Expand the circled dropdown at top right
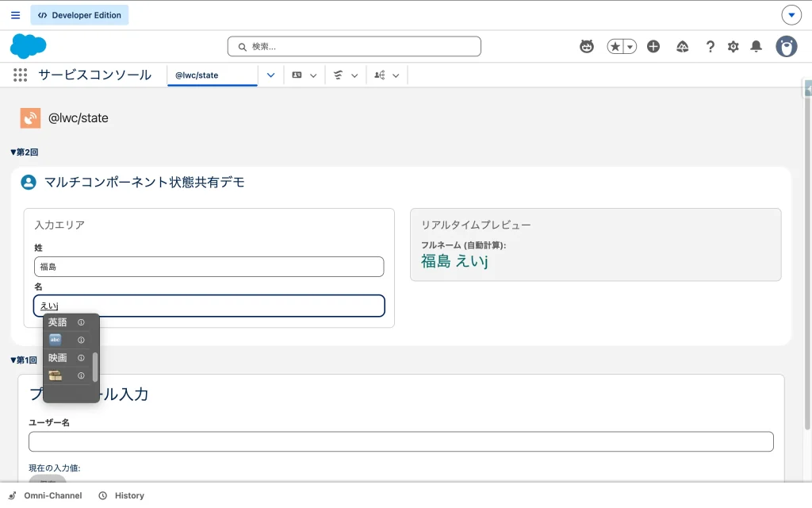Viewport: 812px width, 508px height. (791, 15)
